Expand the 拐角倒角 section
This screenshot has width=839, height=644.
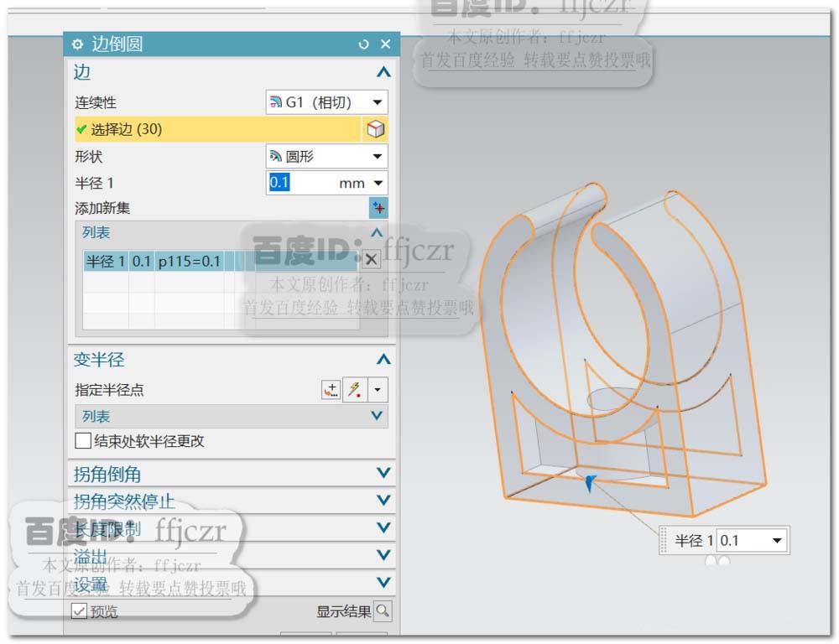(382, 474)
